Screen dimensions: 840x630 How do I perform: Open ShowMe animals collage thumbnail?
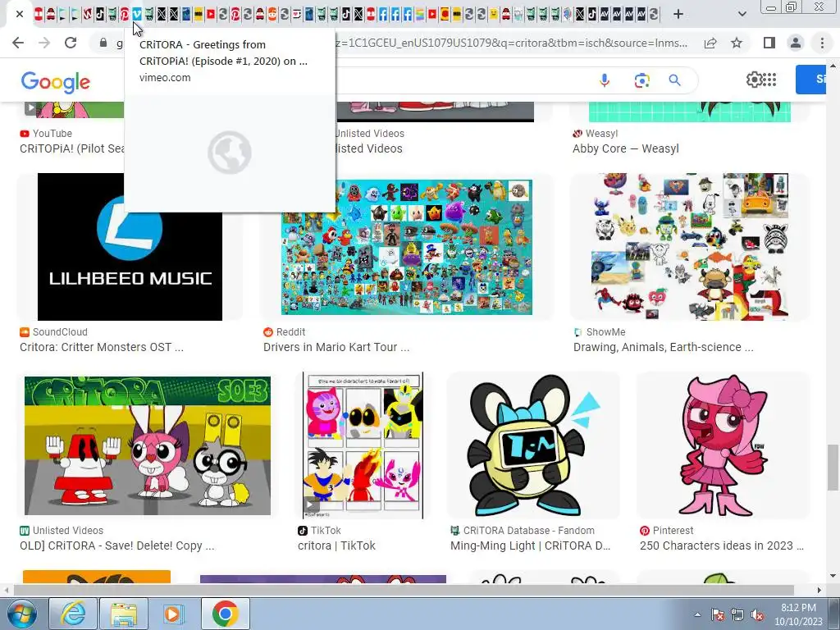point(690,246)
